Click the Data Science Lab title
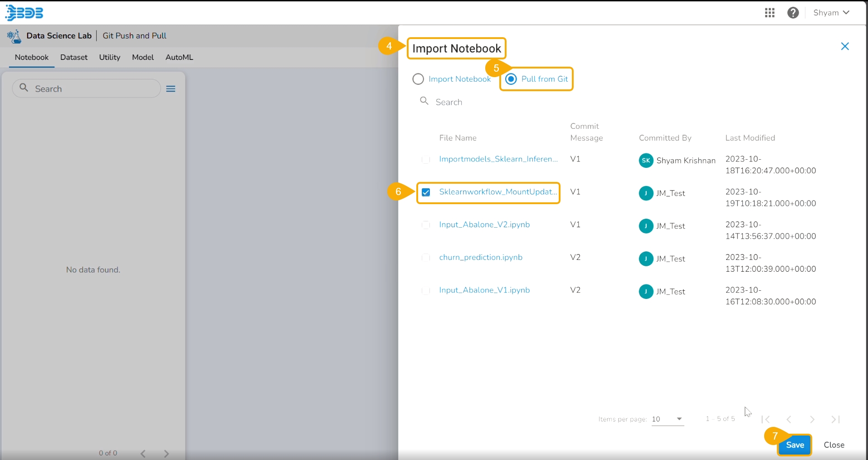Image resolution: width=868 pixels, height=460 pixels. (59, 36)
